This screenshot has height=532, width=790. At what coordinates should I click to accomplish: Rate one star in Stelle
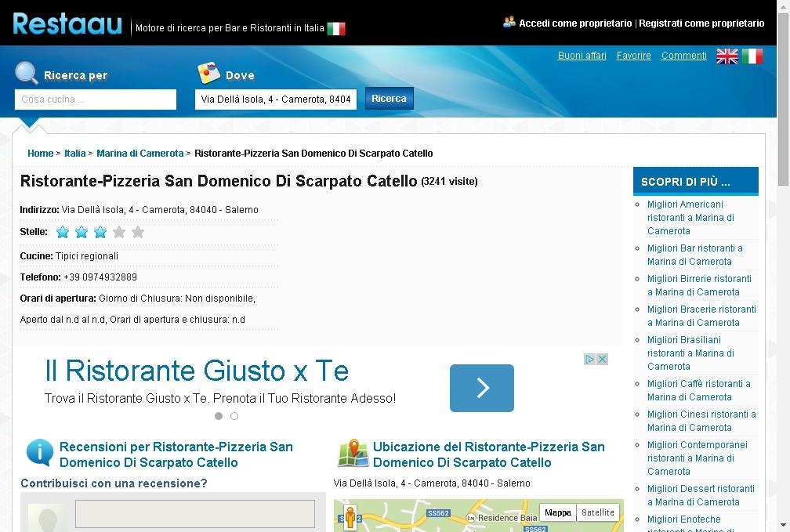63,232
